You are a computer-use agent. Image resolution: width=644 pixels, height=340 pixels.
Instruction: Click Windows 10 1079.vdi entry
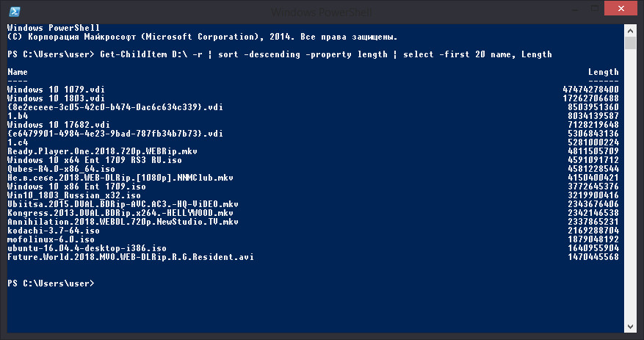pos(56,90)
